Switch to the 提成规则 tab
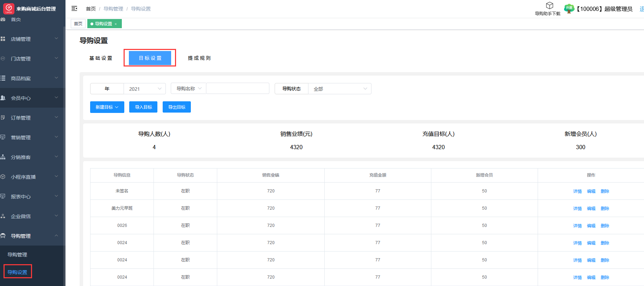The image size is (644, 286). tap(199, 58)
